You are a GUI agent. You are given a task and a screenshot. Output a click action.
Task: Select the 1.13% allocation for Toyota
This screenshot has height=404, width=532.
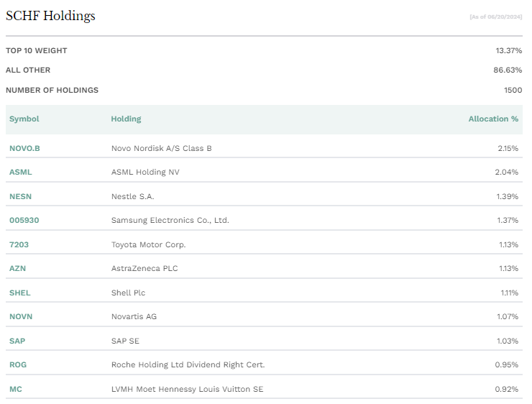(508, 244)
